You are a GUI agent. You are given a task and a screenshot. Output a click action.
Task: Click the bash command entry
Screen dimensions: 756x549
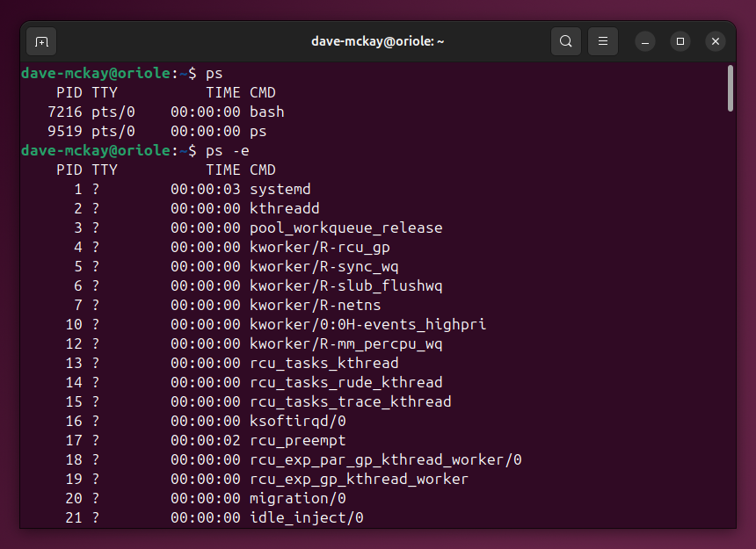pyautogui.click(x=266, y=112)
